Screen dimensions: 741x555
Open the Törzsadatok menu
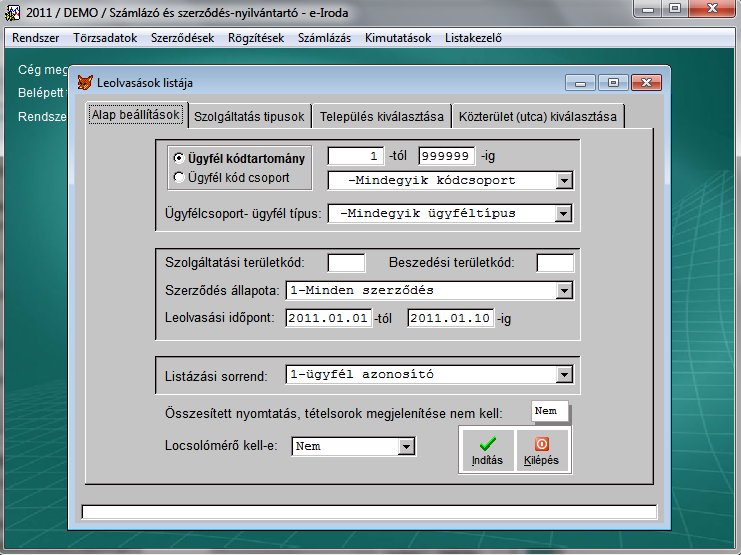tap(105, 39)
